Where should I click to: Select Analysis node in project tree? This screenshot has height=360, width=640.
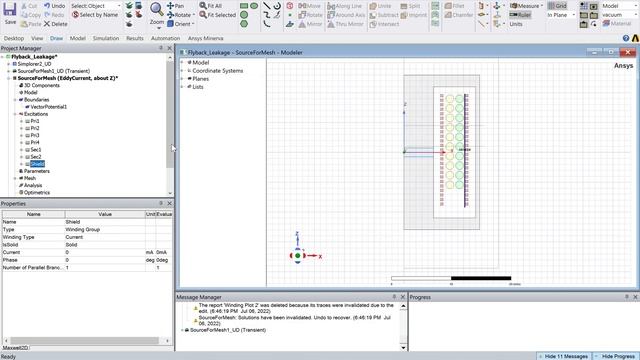click(33, 185)
